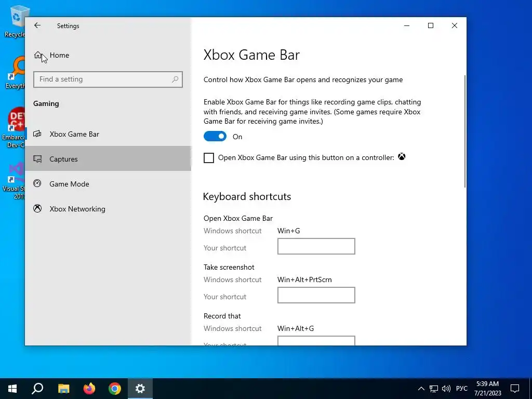
Task: Launch Chrome from taskbar
Action: [x=115, y=389]
